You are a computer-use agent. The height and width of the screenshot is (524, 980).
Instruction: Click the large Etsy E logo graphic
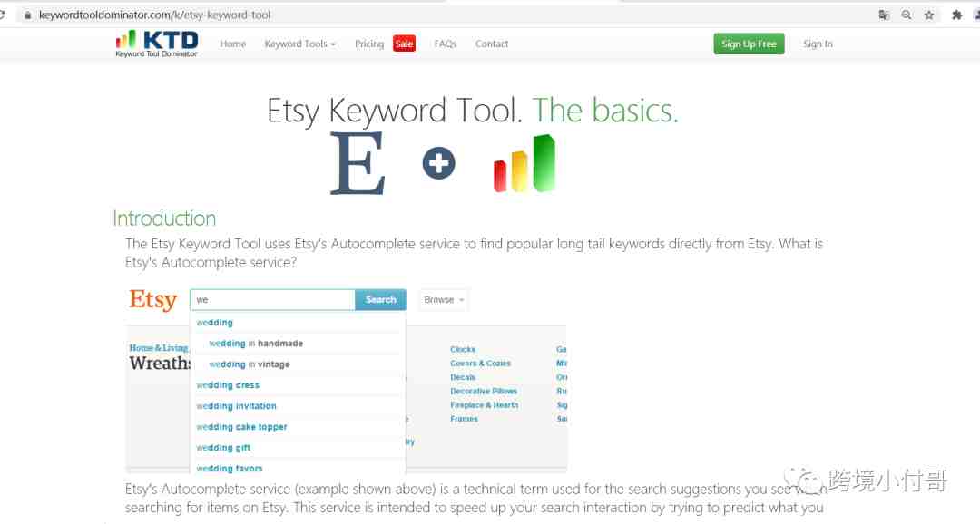click(x=357, y=163)
